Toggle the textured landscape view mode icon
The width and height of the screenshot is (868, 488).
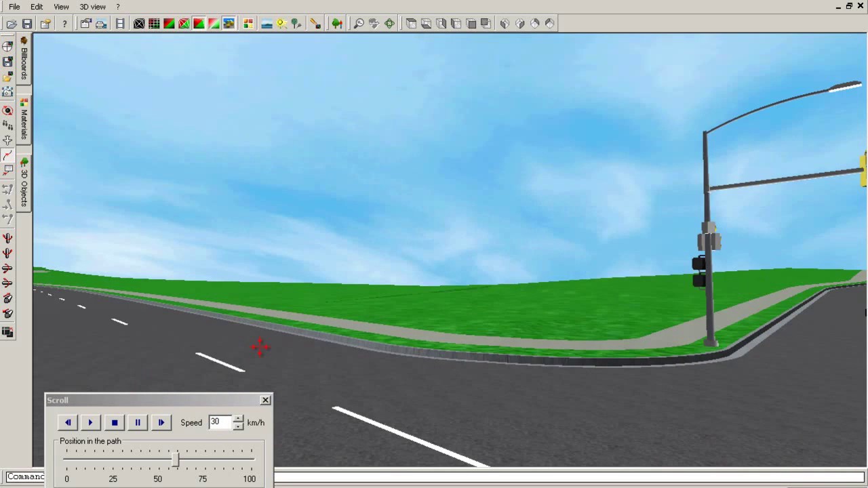(229, 24)
